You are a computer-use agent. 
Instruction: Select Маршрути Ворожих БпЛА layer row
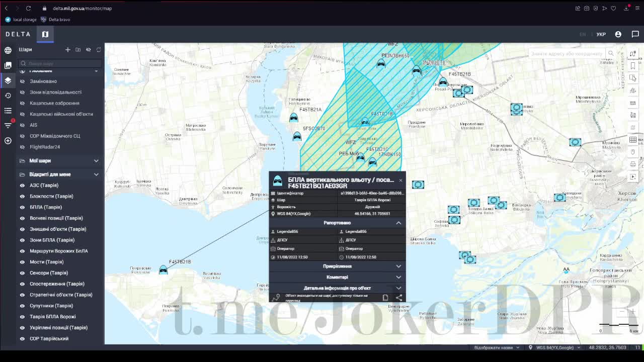[59, 251]
